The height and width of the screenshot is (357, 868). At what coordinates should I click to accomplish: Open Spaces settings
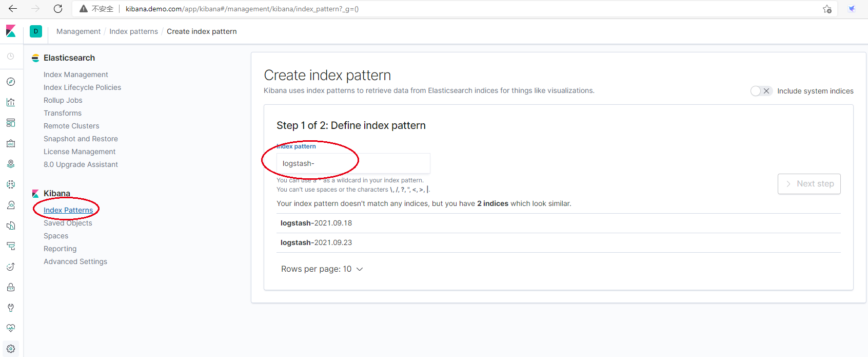56,236
